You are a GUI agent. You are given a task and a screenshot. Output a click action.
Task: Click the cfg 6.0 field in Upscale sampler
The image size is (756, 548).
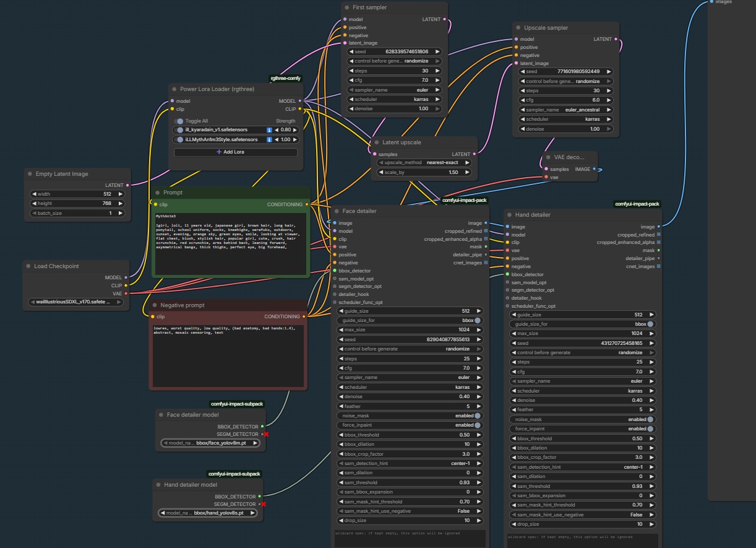(566, 100)
